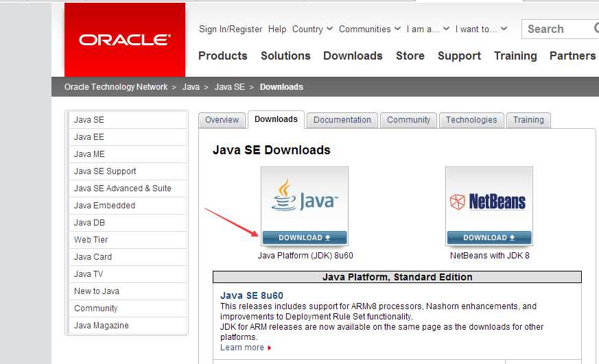Click the Java Platform, Standard Edition header
The image size is (599, 364).
tap(397, 277)
